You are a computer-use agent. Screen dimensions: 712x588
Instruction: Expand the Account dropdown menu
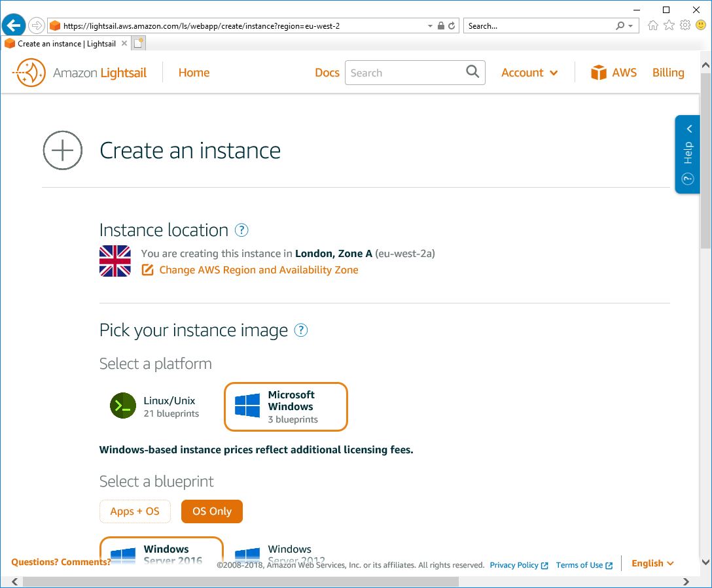529,73
